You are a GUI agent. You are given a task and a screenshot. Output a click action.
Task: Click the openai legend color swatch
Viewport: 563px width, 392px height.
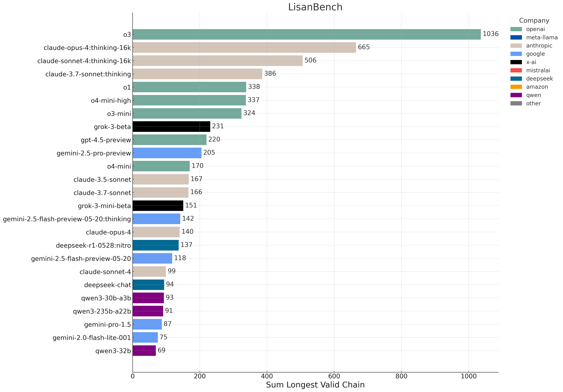[x=516, y=29]
